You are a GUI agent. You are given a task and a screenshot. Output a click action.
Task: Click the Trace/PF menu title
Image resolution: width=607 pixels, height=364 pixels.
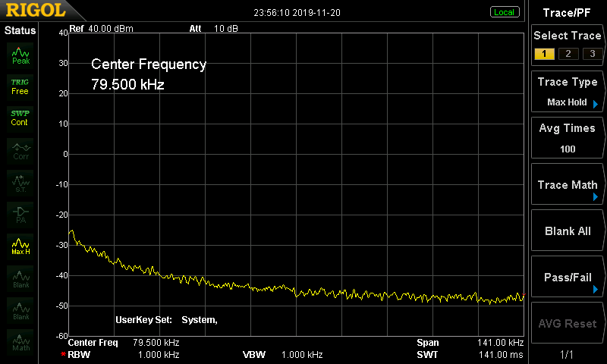[x=568, y=12]
